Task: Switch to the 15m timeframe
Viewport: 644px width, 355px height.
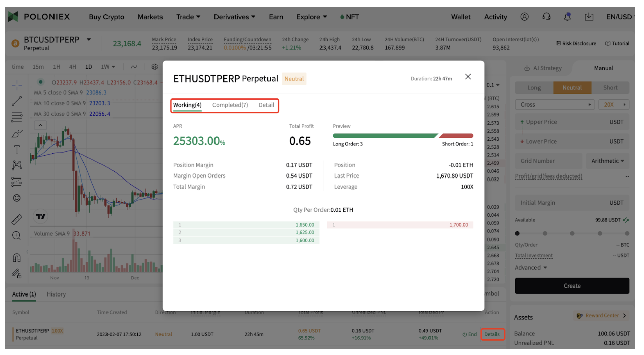Action: point(38,67)
